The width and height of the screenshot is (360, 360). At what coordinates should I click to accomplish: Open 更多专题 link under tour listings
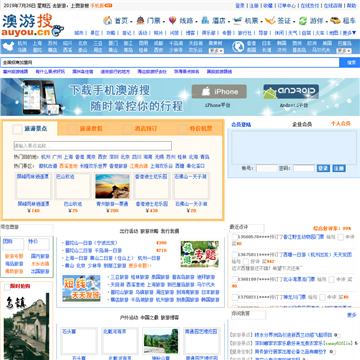pos(140,266)
